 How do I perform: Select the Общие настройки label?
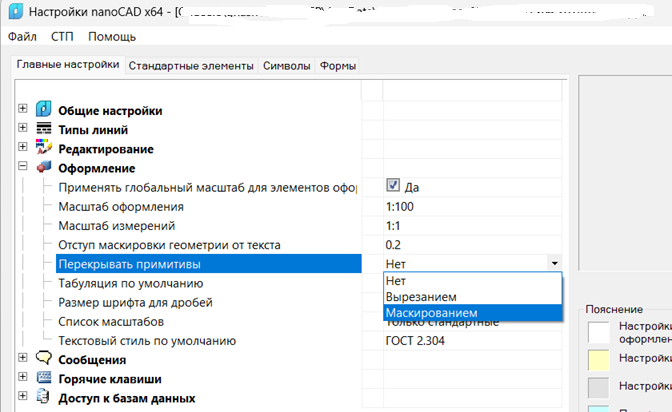click(110, 111)
